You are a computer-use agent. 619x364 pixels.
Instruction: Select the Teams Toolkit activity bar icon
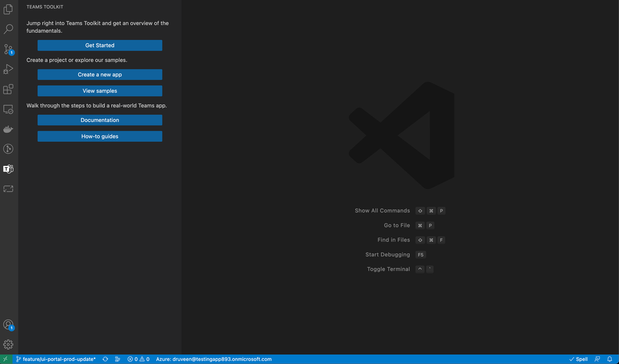point(8,169)
